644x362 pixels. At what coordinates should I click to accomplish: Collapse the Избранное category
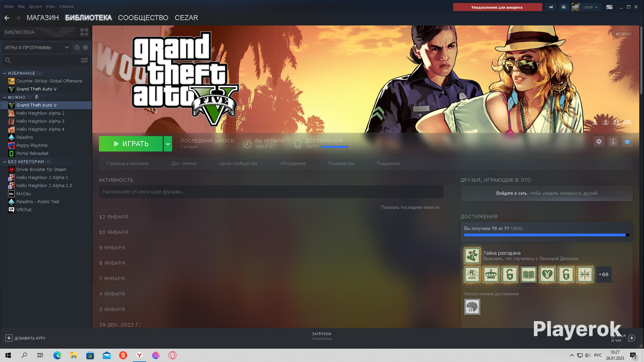click(x=5, y=73)
